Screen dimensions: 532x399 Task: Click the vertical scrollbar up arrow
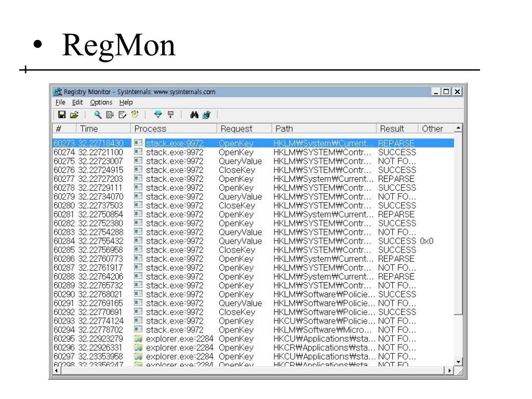458,128
